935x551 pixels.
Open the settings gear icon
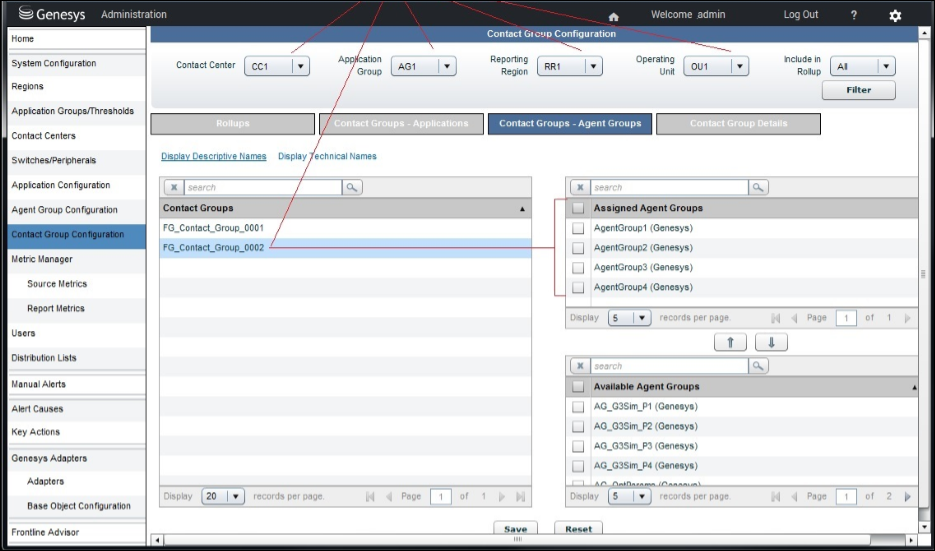point(895,16)
